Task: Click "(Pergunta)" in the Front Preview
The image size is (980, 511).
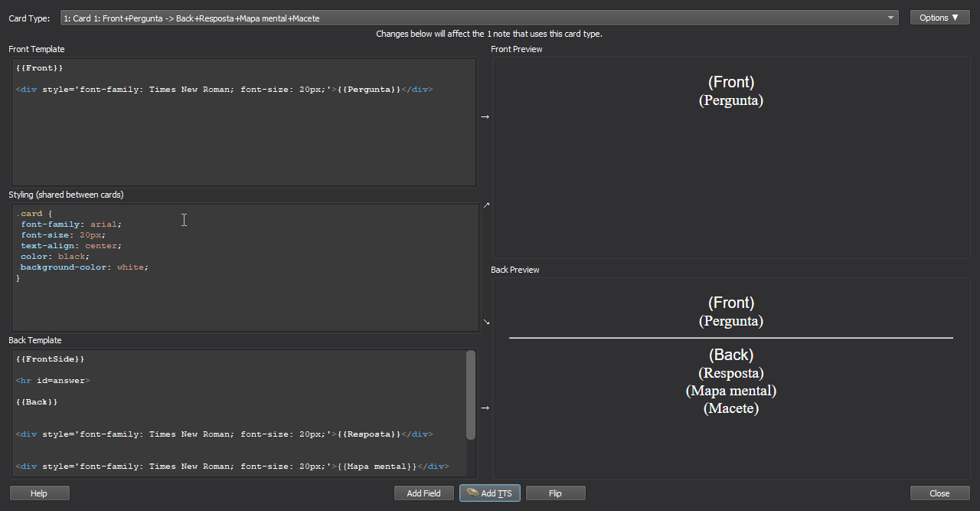Action: click(x=731, y=100)
